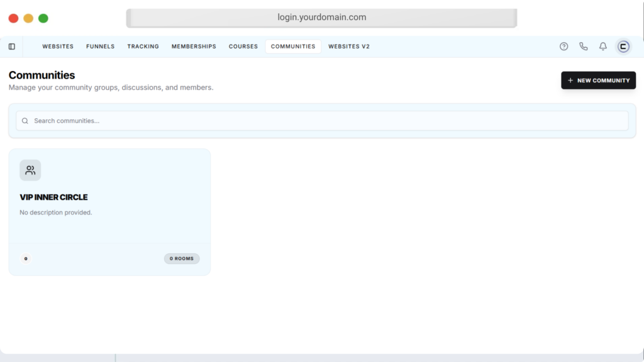
Task: Click the magnifier icon in search bar
Action: [25, 121]
